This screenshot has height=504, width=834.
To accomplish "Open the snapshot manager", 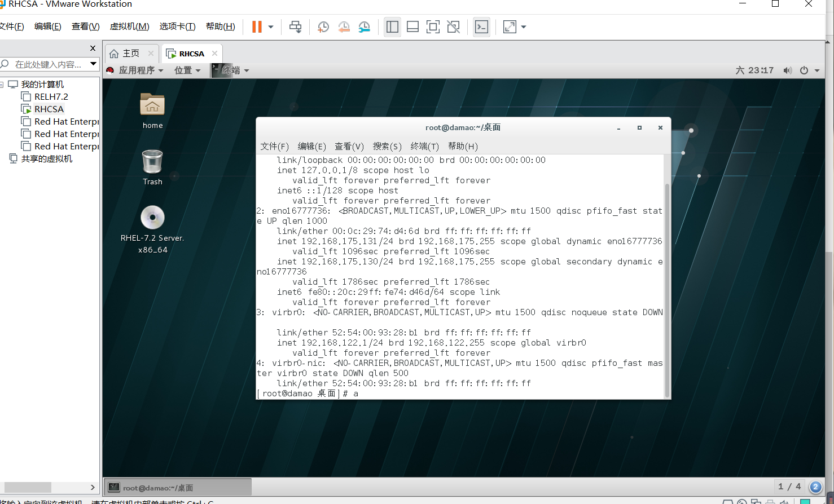I will coord(364,26).
